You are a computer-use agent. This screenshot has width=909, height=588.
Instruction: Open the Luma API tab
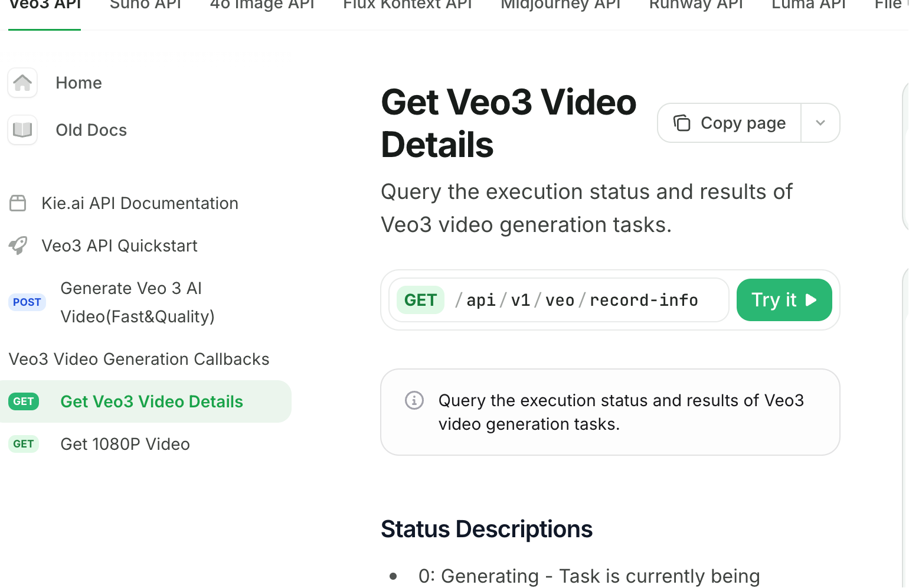point(809,5)
